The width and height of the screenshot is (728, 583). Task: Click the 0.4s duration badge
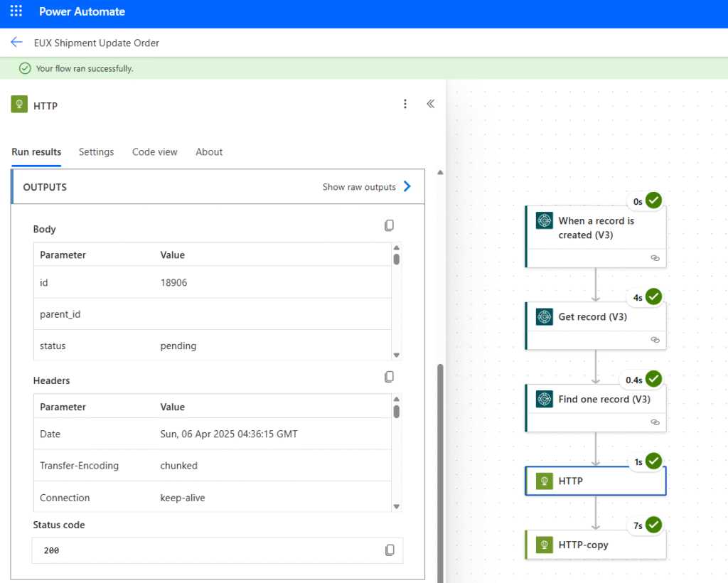(x=633, y=380)
